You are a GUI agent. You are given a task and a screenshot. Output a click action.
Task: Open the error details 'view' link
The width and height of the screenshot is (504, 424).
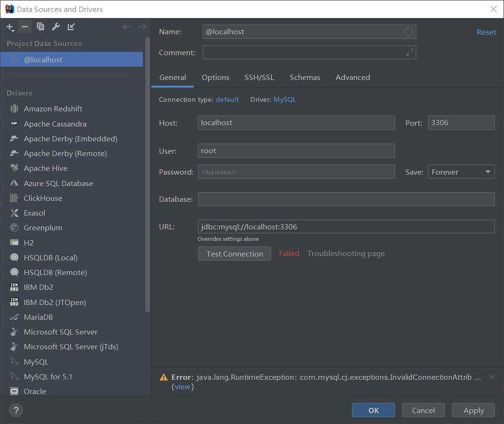[183, 387]
